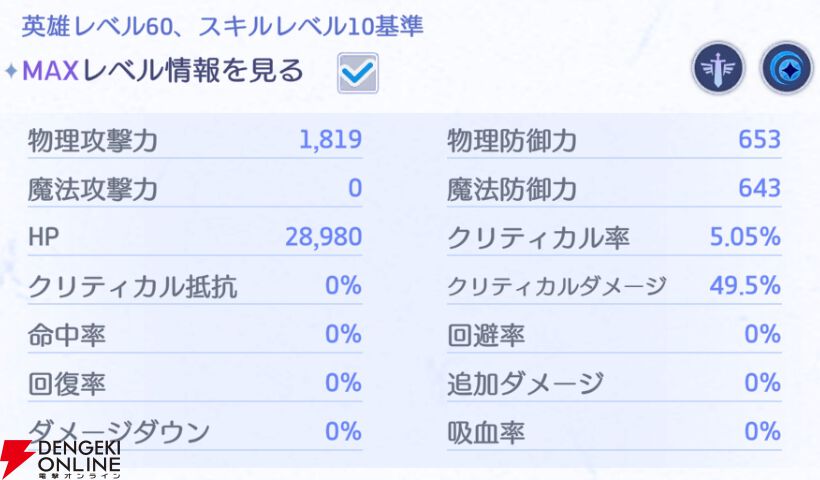Click the blue swirl star element icon

(x=787, y=68)
